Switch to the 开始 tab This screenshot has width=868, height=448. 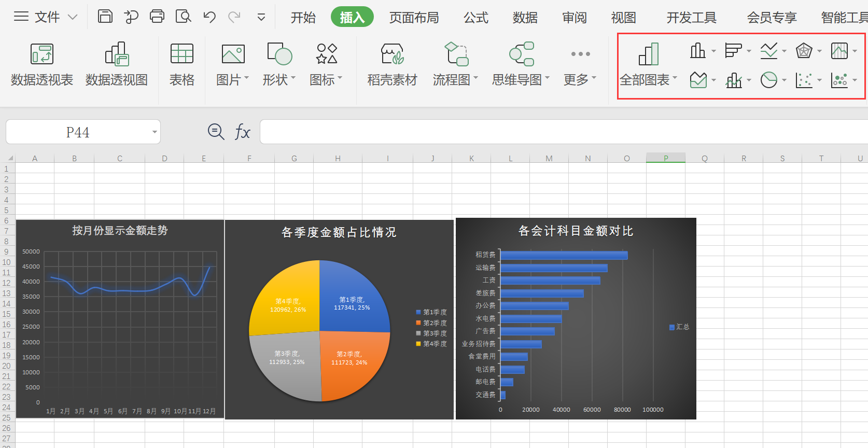click(303, 18)
